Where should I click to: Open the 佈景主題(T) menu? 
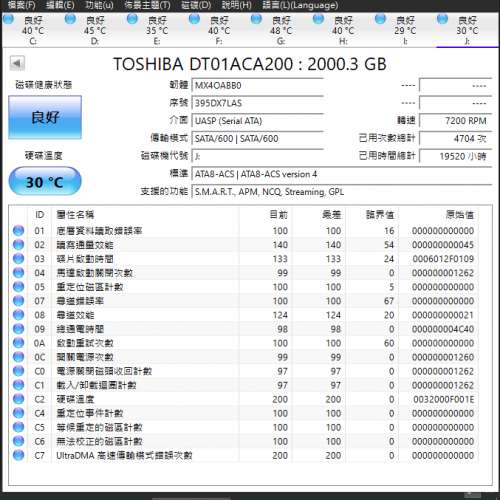point(147,5)
